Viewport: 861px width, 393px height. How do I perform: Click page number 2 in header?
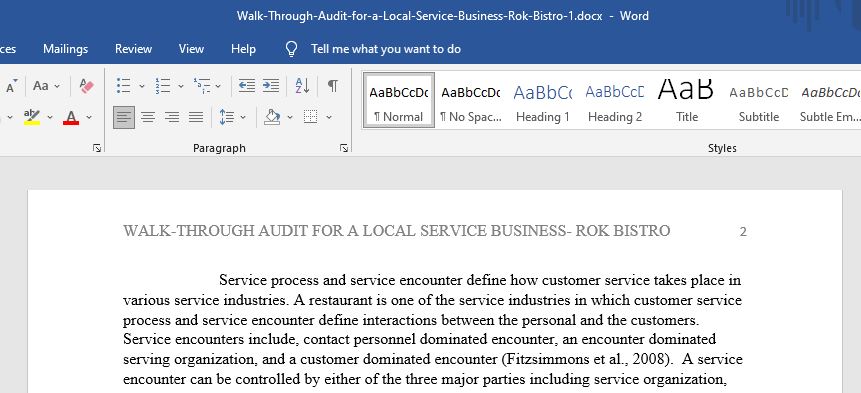coord(743,232)
